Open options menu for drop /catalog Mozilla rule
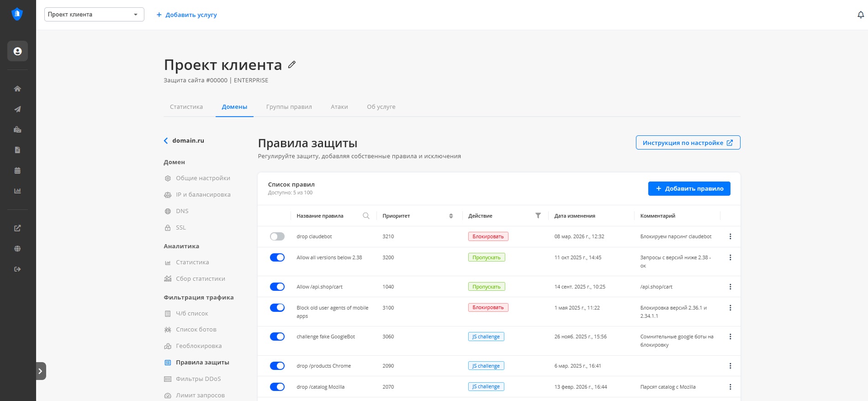 [x=730, y=387]
